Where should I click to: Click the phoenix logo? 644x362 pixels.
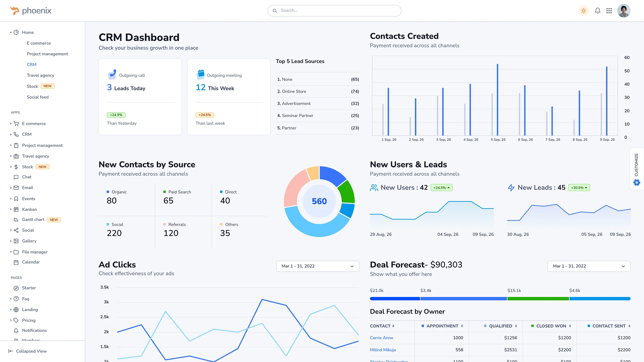click(31, 11)
